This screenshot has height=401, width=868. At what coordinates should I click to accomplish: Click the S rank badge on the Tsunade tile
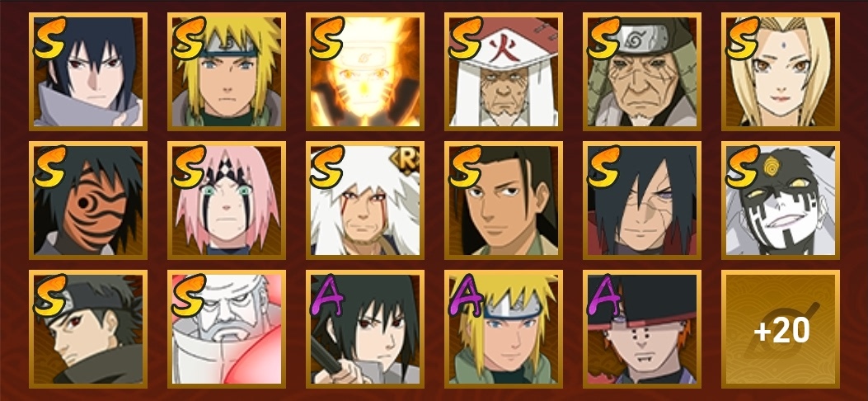(742, 38)
